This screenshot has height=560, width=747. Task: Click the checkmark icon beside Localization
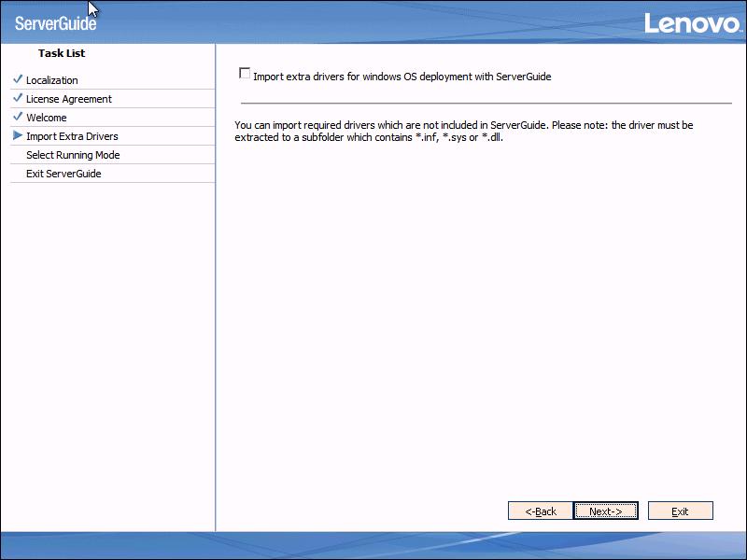(18, 79)
